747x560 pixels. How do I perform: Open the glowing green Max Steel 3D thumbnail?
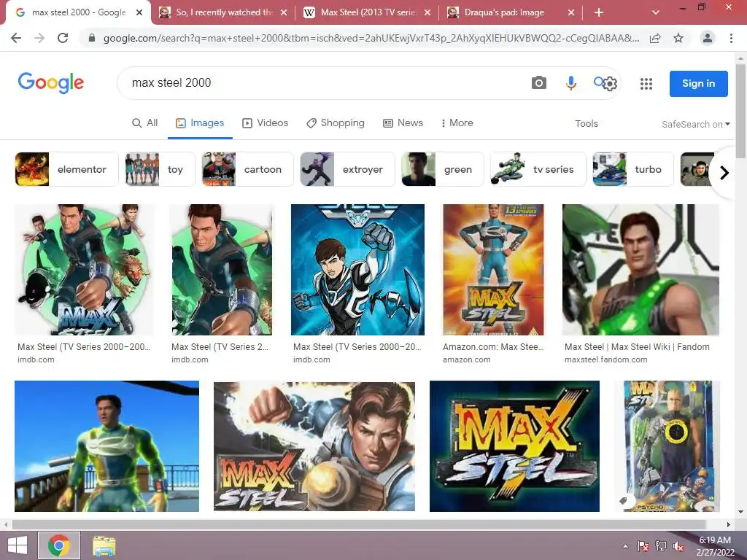tap(107, 446)
